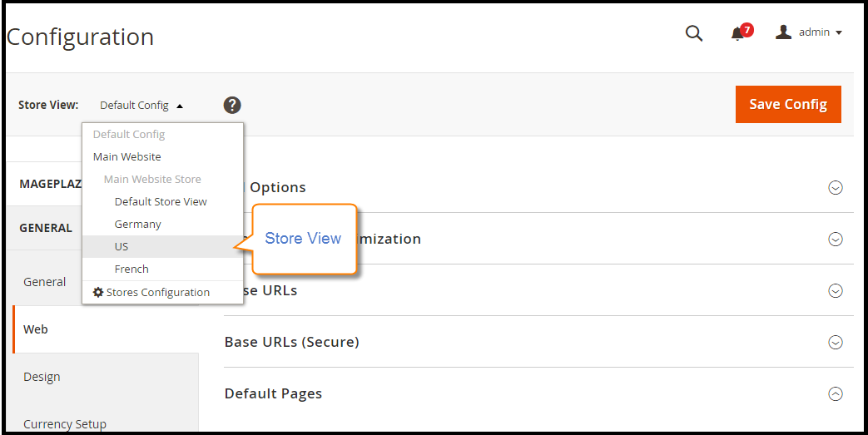Select Default Store View option
Image resolution: width=868 pixels, height=435 pixels.
[163, 201]
